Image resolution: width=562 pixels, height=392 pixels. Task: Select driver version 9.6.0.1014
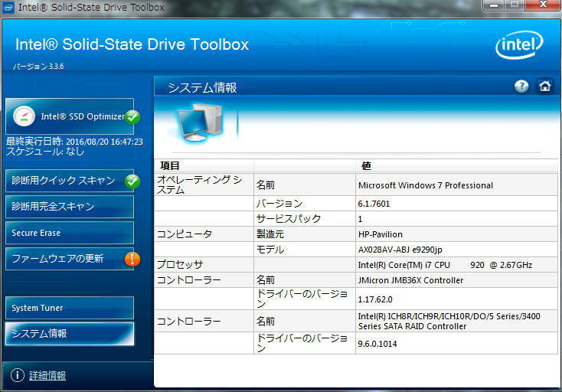(456, 344)
